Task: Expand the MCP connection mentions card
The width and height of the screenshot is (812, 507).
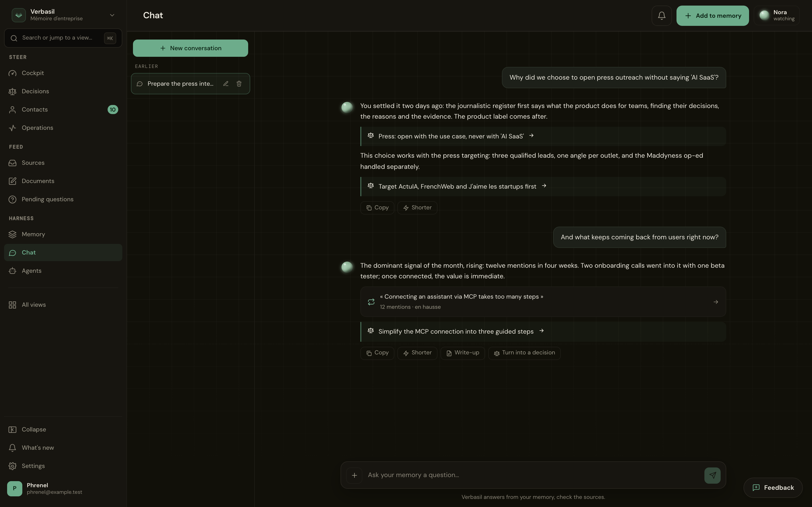Action: [x=543, y=302]
